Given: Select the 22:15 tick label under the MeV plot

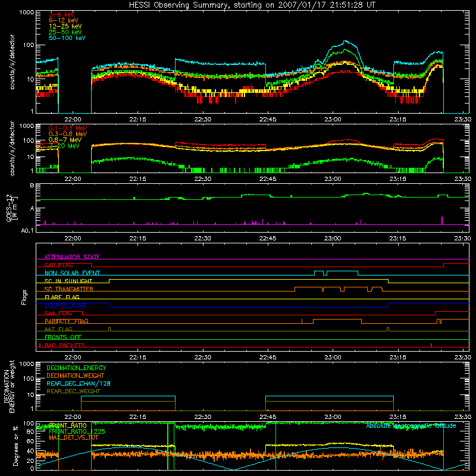Looking at the screenshot, I should (138, 179).
